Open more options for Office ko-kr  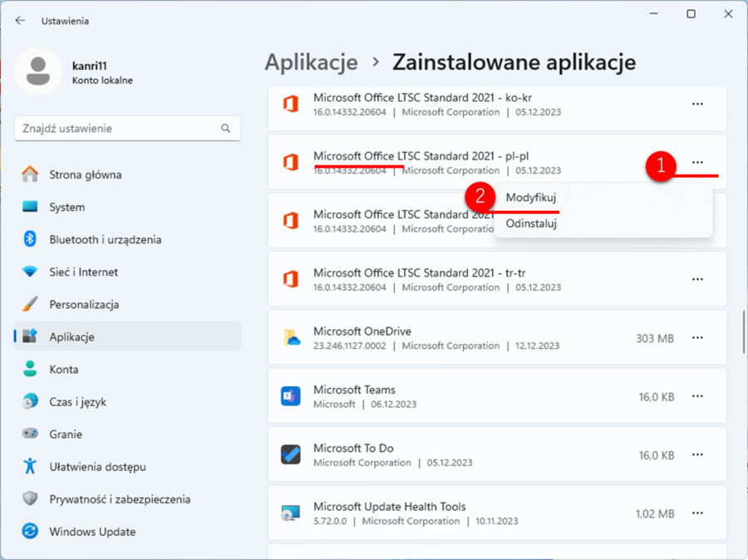[x=697, y=104]
